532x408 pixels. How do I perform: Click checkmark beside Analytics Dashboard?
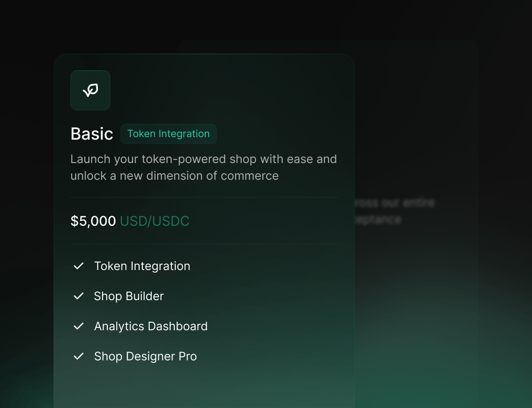79,326
